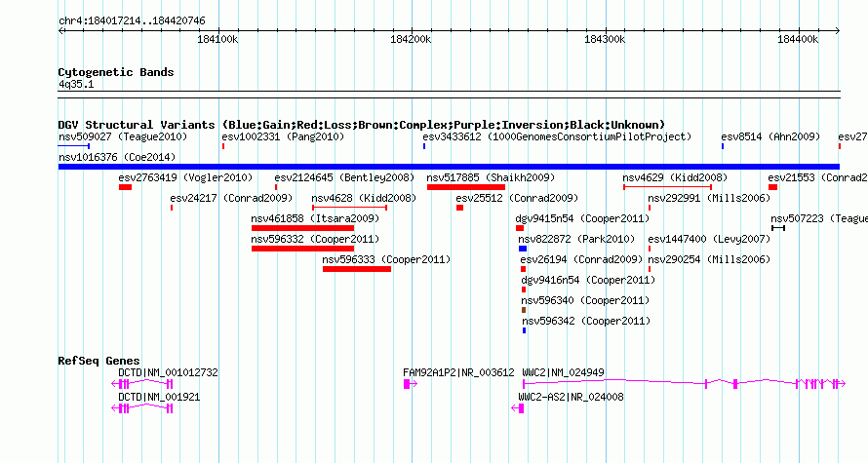
Task: Select esv24217 (Conrad2009) label
Action: coord(231,198)
